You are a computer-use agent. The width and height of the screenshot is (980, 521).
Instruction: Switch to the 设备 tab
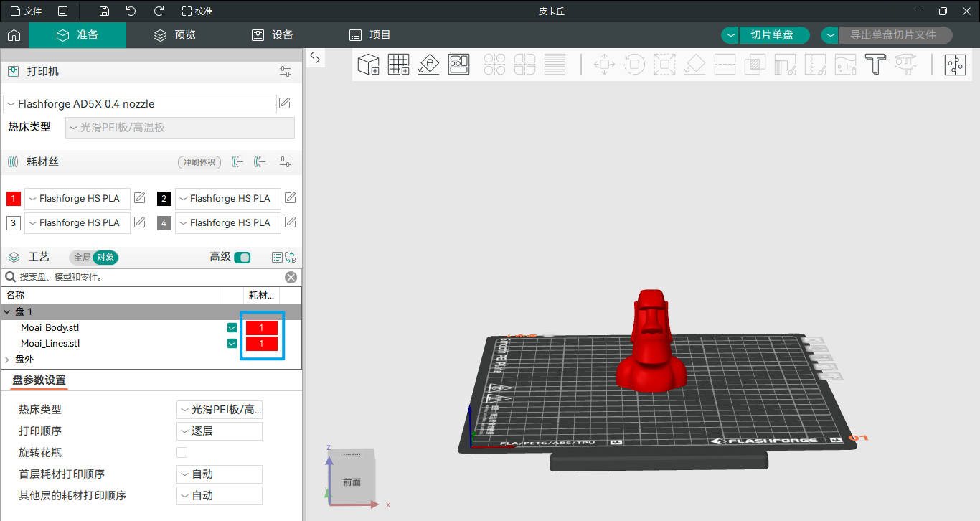click(x=273, y=35)
